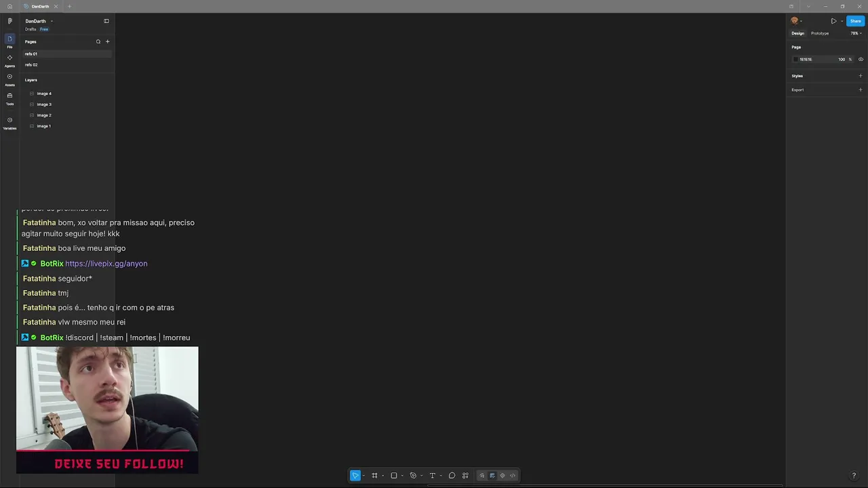The image size is (868, 488).
Task: Click the title bar folder icon
Action: 791,6
